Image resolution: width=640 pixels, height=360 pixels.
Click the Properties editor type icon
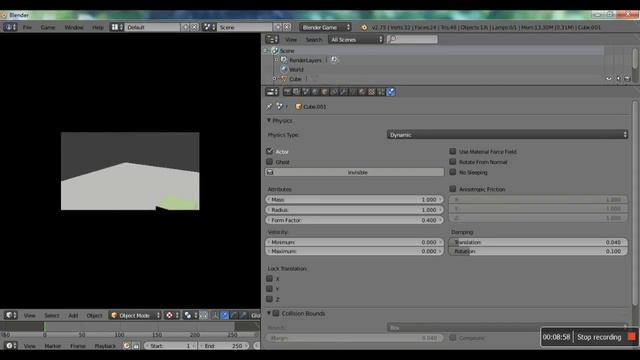tap(272, 92)
